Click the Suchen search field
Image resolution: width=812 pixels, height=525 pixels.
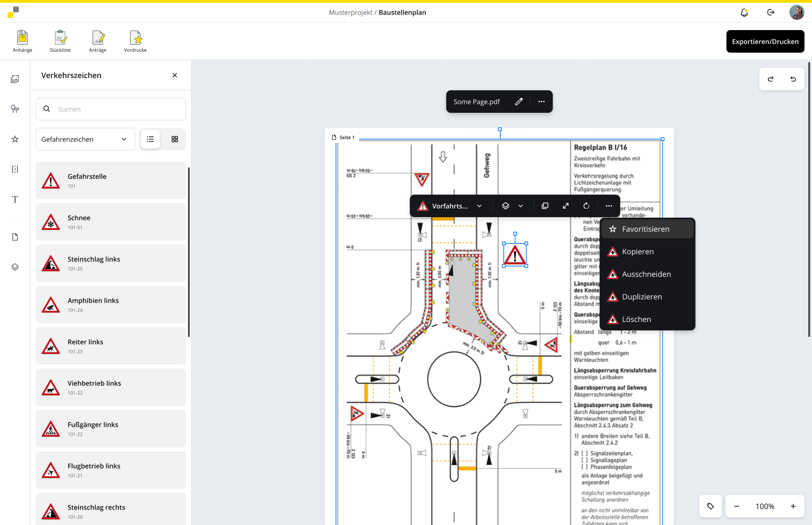tap(117, 109)
